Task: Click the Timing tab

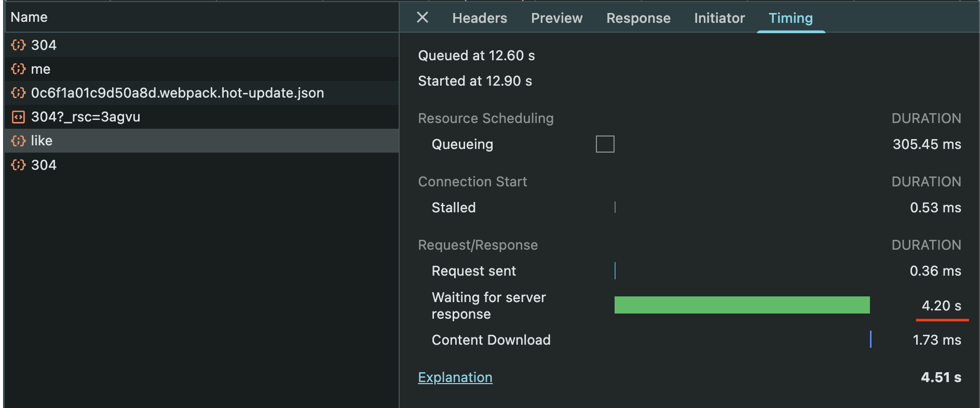Action: [791, 18]
